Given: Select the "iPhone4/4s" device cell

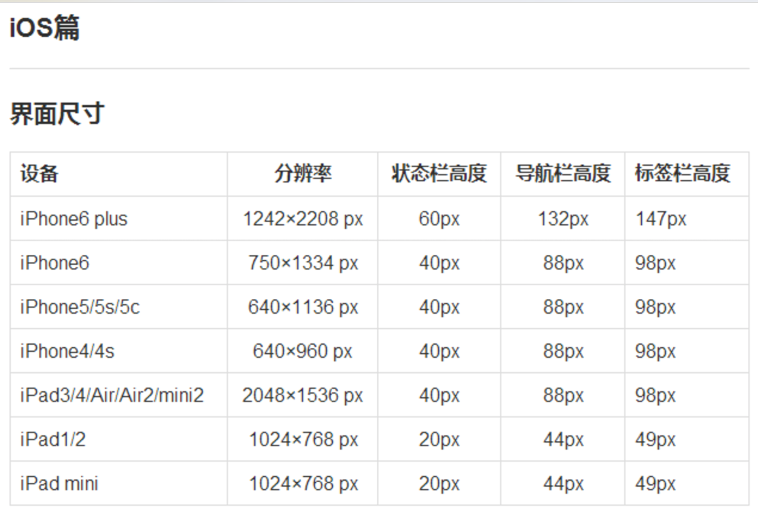Looking at the screenshot, I should (x=67, y=351).
